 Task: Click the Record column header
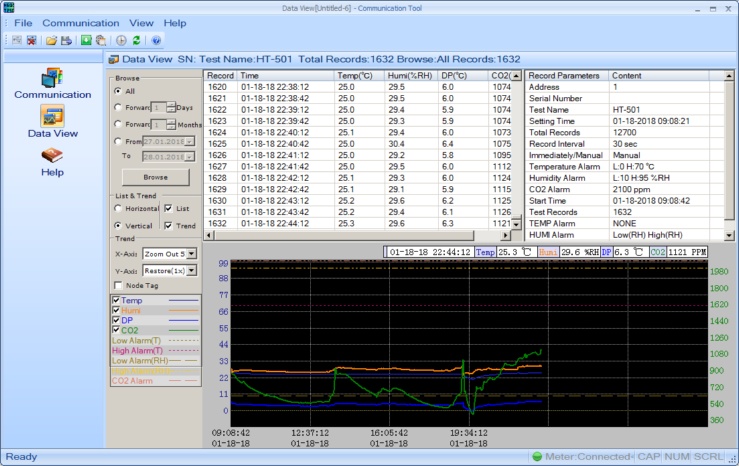(x=220, y=75)
